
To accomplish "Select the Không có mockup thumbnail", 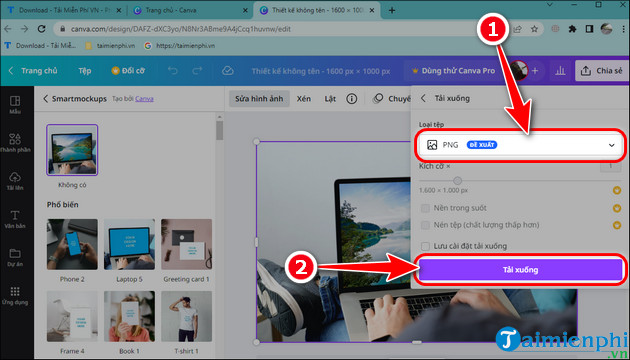I will [x=72, y=150].
